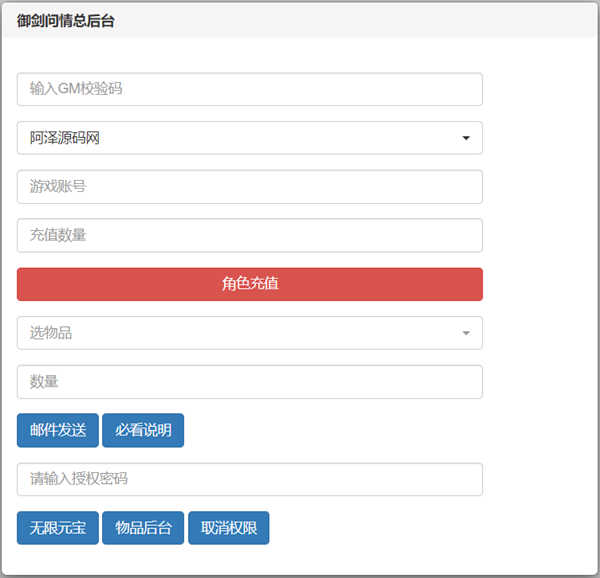The width and height of the screenshot is (600, 578).
Task: Click the gray caret arrow in 选物品
Action: point(466,333)
